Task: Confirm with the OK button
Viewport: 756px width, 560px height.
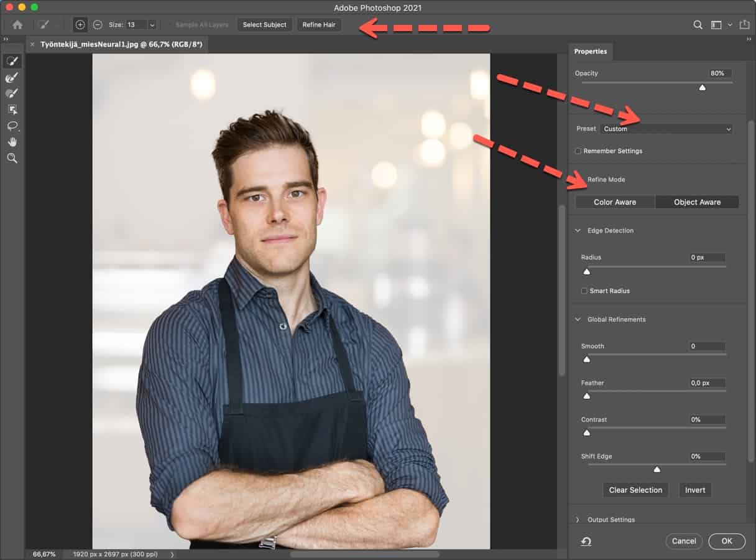Action: pos(727,541)
